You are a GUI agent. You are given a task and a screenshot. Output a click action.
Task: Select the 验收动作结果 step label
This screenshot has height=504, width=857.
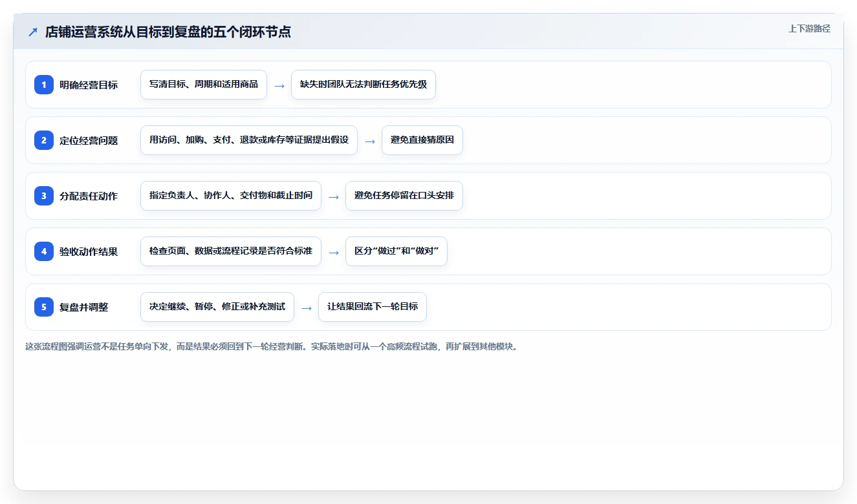(x=89, y=251)
